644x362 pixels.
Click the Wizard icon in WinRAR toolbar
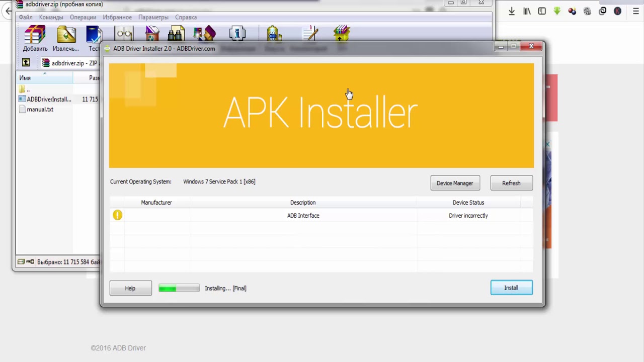click(x=204, y=34)
